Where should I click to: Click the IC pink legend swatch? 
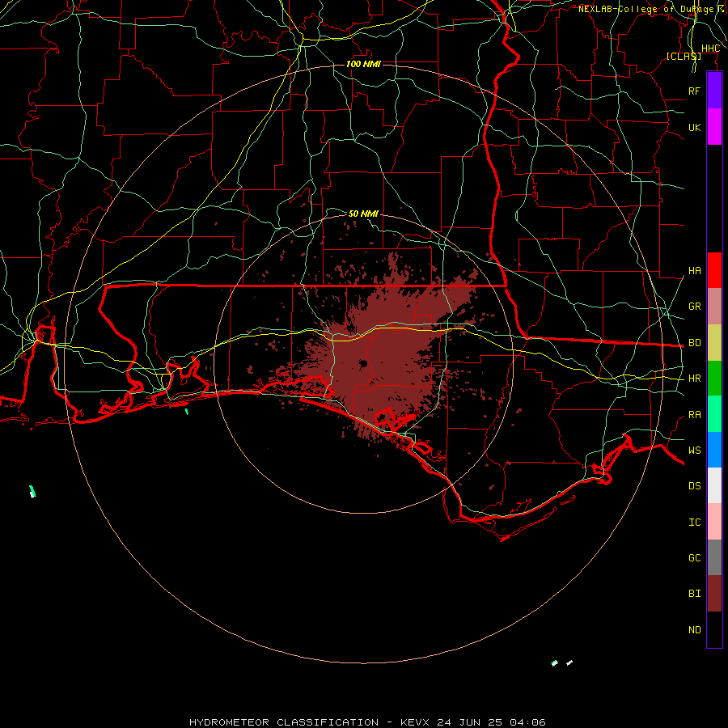(x=714, y=522)
